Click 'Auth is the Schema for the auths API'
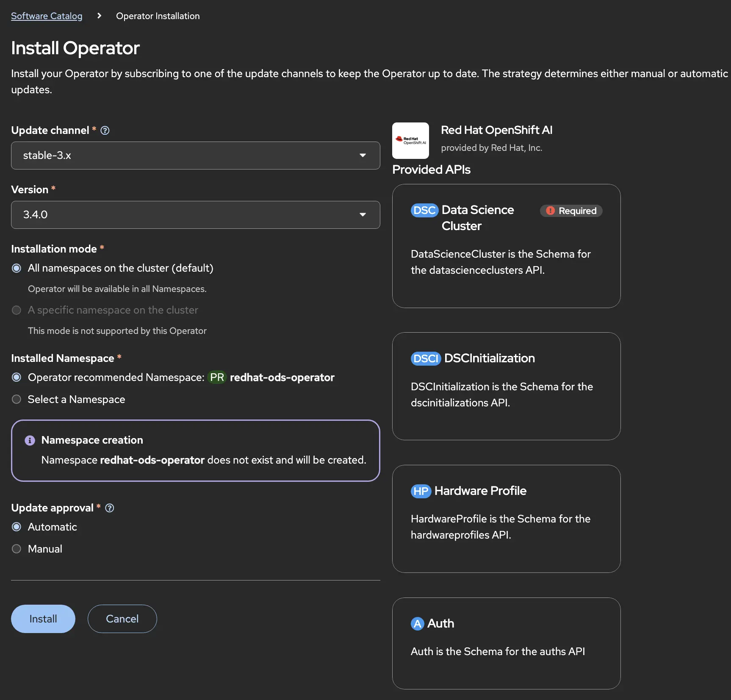Image resolution: width=731 pixels, height=700 pixels. point(498,652)
